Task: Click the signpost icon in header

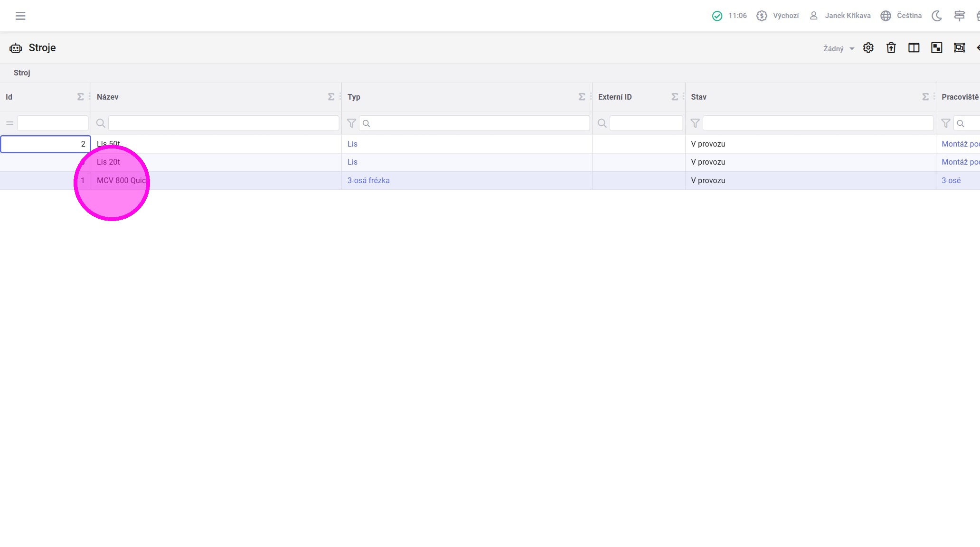Action: [959, 16]
